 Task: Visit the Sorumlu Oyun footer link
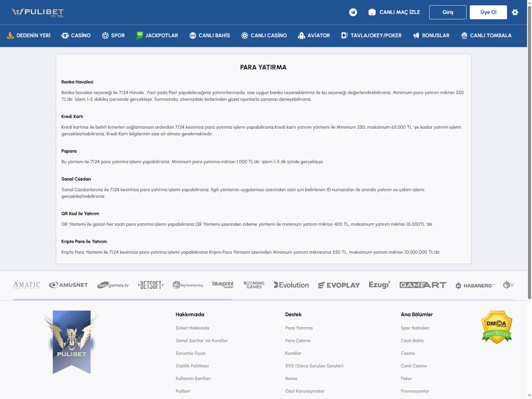coord(190,353)
